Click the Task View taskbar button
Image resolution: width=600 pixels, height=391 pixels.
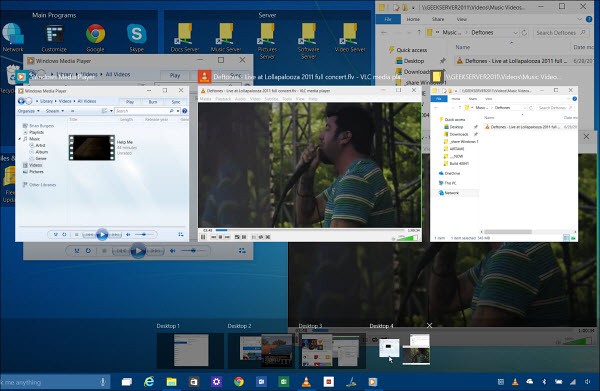pyautogui.click(x=127, y=381)
